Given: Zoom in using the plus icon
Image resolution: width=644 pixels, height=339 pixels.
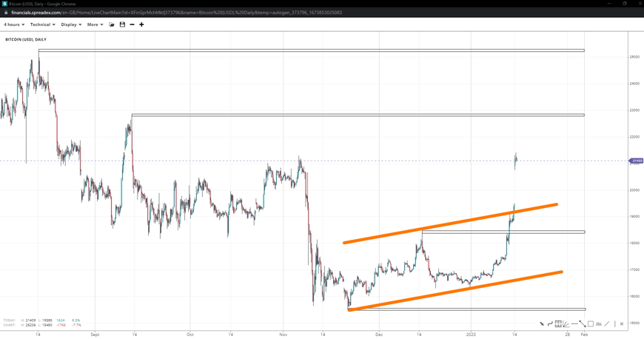Looking at the screenshot, I should (x=141, y=24).
